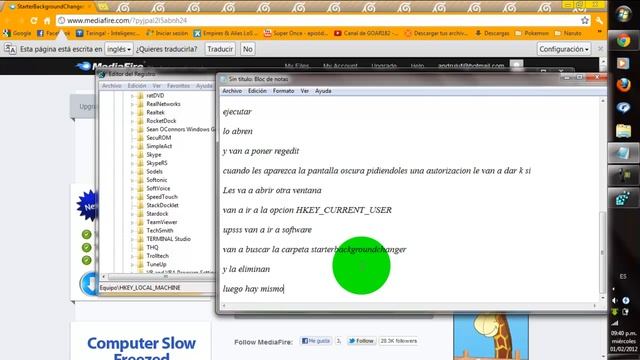Open Archivo menu in Bloc de notas
This screenshot has height=360, width=640.
[232, 91]
